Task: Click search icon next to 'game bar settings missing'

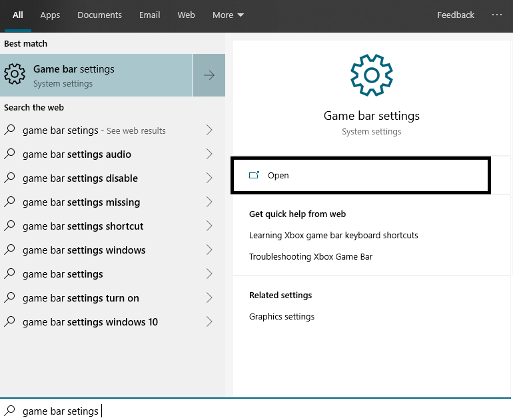Action: point(10,202)
